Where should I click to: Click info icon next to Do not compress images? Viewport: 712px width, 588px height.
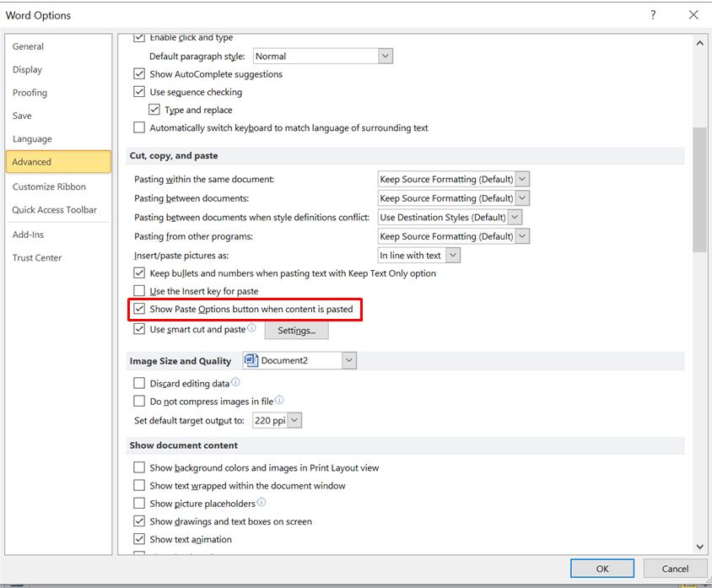(x=279, y=400)
